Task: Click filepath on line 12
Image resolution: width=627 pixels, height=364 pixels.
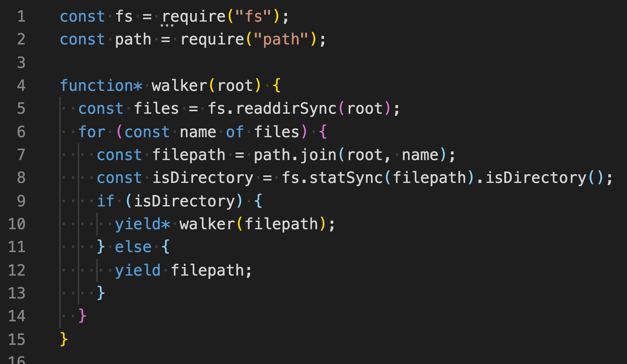Action: coord(207,270)
